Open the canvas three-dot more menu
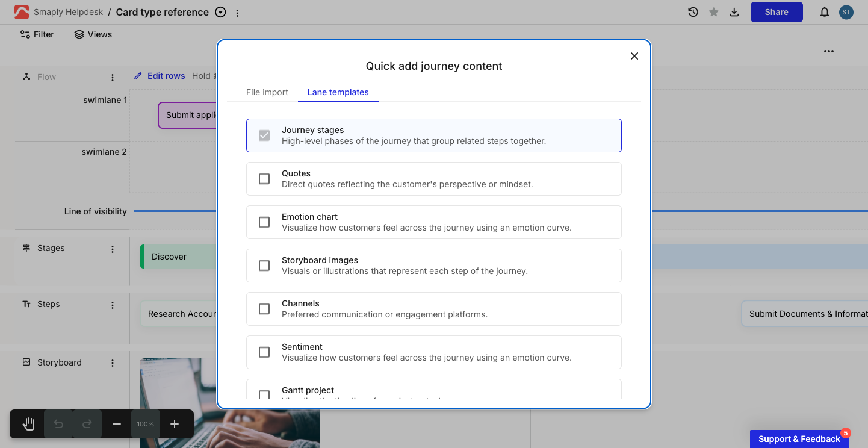Image resolution: width=868 pixels, height=448 pixels. pyautogui.click(x=829, y=51)
